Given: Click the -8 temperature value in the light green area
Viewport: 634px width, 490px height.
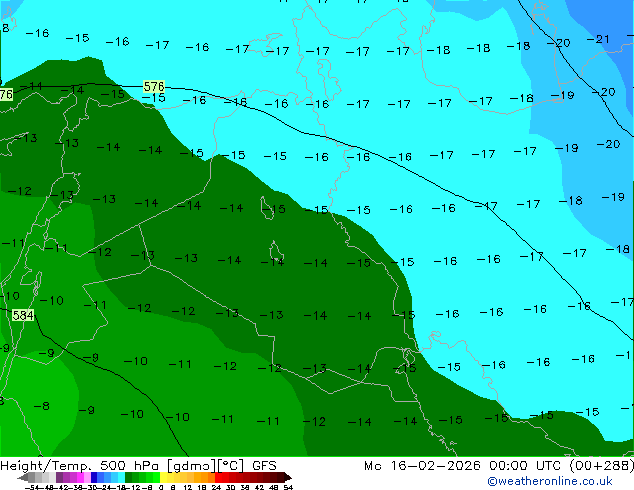Looking at the screenshot, I should (x=42, y=406).
